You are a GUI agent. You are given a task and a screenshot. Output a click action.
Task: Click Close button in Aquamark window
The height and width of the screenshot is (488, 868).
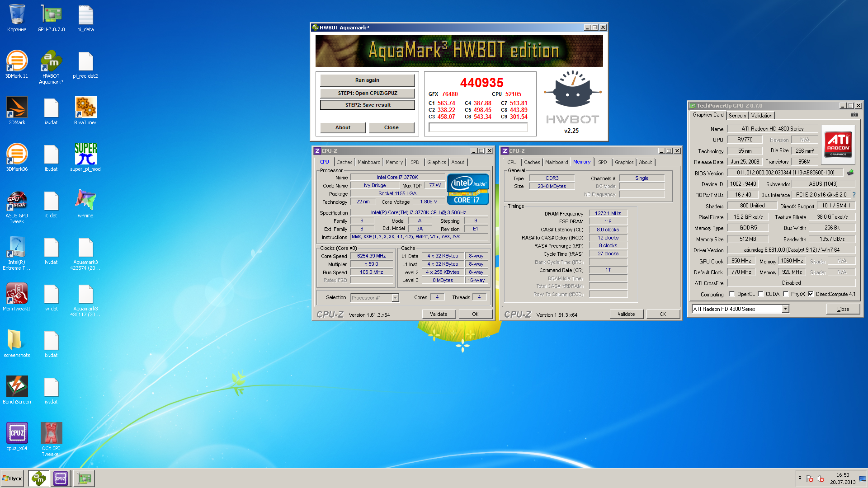click(392, 127)
